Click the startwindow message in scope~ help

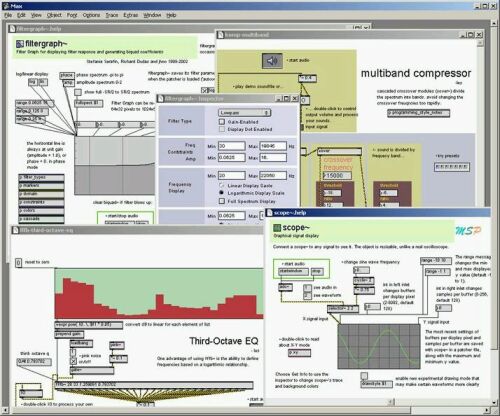[294, 271]
